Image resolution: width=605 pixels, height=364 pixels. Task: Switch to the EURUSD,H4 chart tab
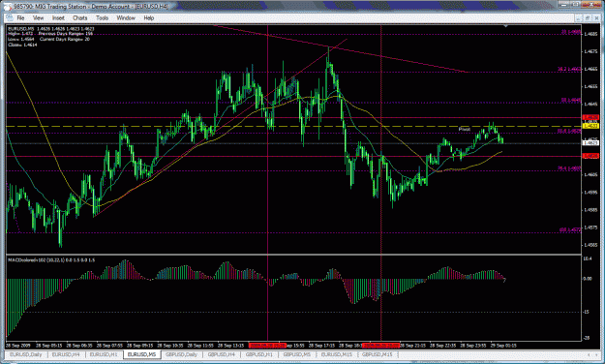pos(66,354)
